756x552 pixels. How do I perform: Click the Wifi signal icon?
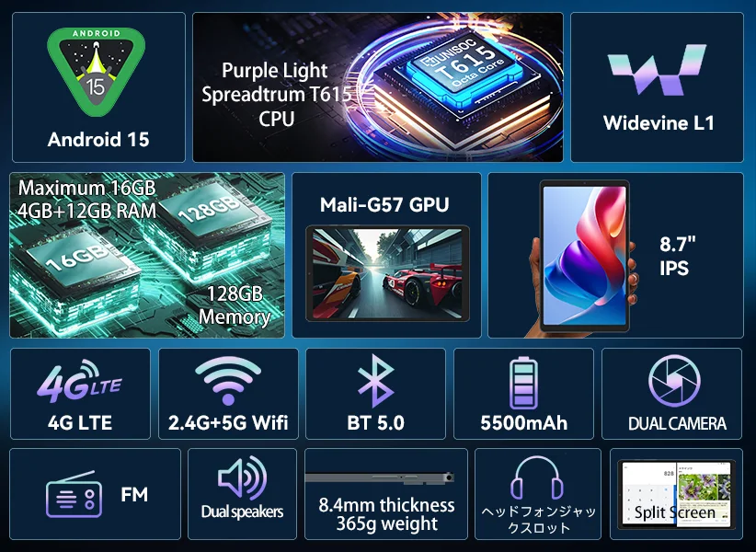pyautogui.click(x=228, y=381)
